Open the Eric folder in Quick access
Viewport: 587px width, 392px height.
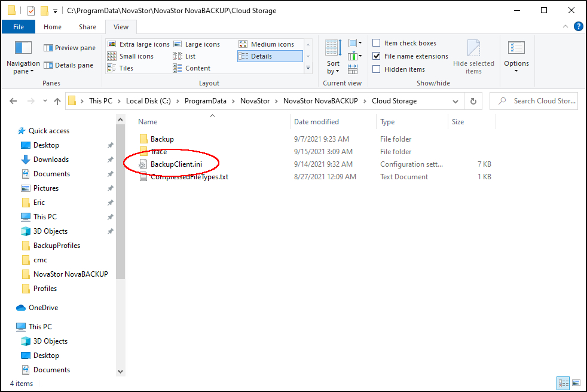point(39,203)
